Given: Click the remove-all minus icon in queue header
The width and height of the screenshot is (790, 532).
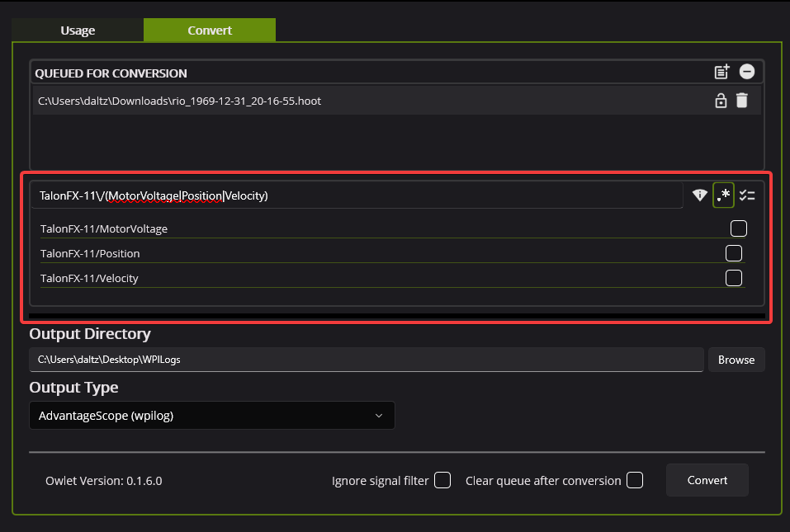Looking at the screenshot, I should 747,72.
